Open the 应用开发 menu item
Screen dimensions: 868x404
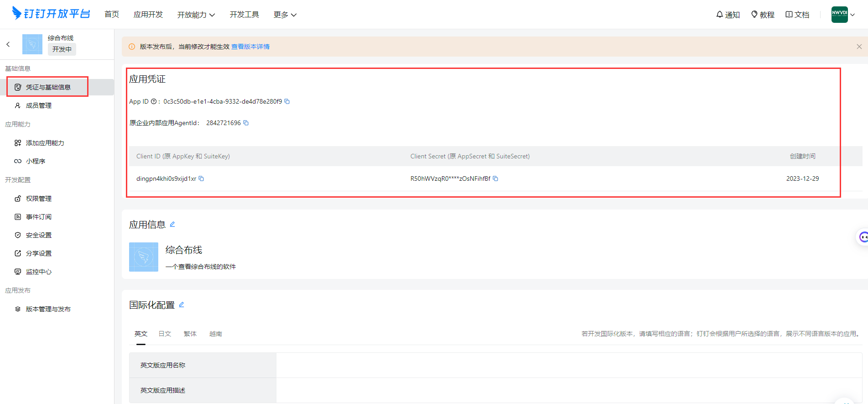148,15
